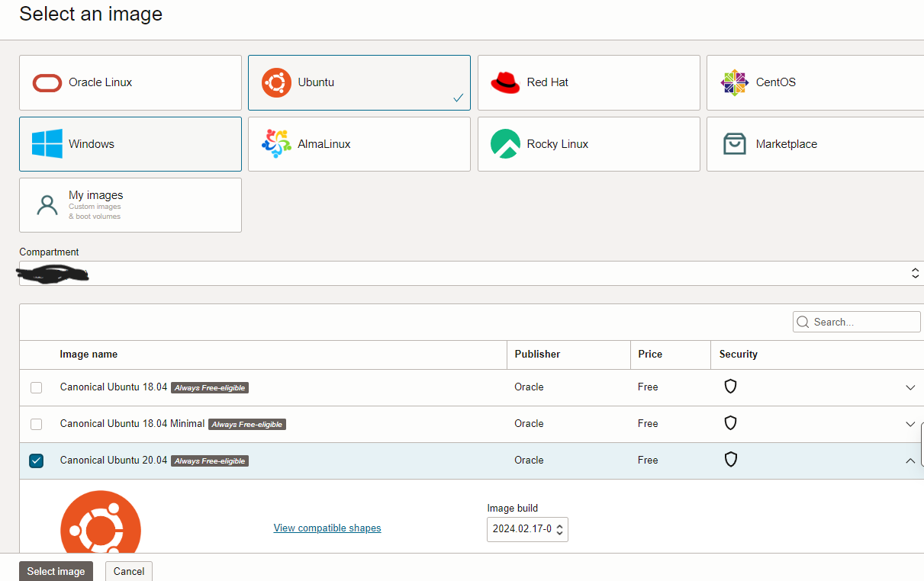Screen dimensions: 924x581
Task: Collapse the Canonical Ubuntu 20.04 row details
Action: tap(910, 461)
